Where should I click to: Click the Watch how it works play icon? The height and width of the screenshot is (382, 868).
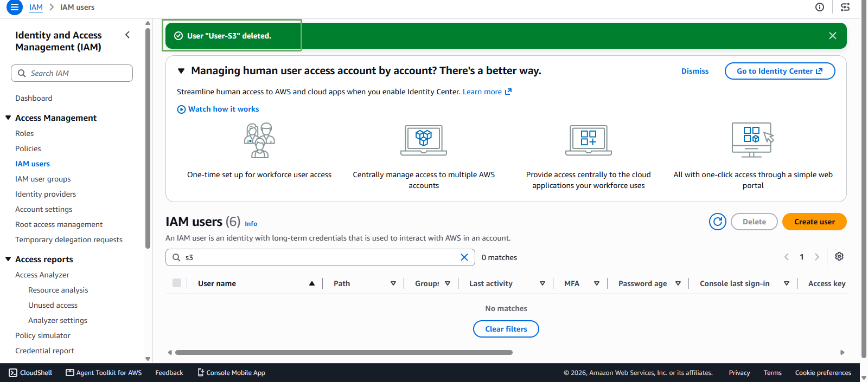pos(181,109)
